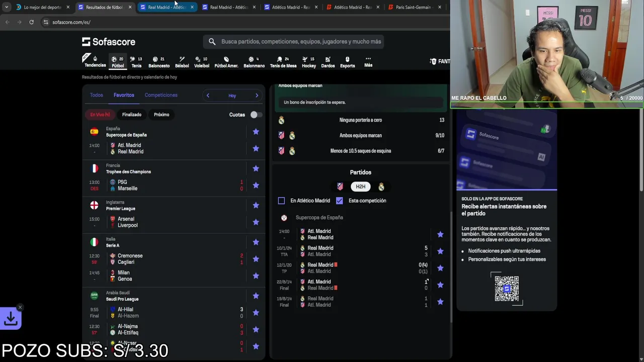
Task: Click Ninguna portería a cero row
Action: [x=361, y=120]
